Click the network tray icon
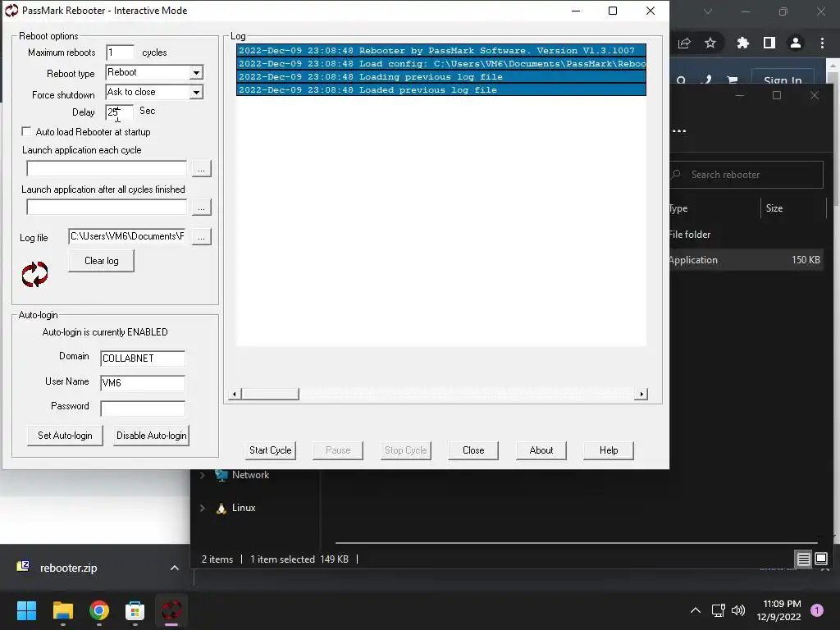Image resolution: width=840 pixels, height=630 pixels. point(718,610)
